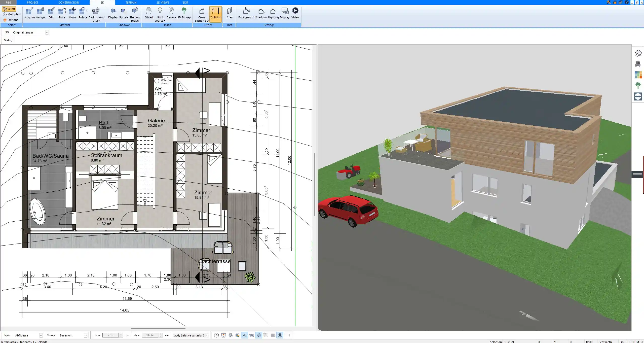Click the dx input field
This screenshot has height=343, width=644.
[110, 335]
